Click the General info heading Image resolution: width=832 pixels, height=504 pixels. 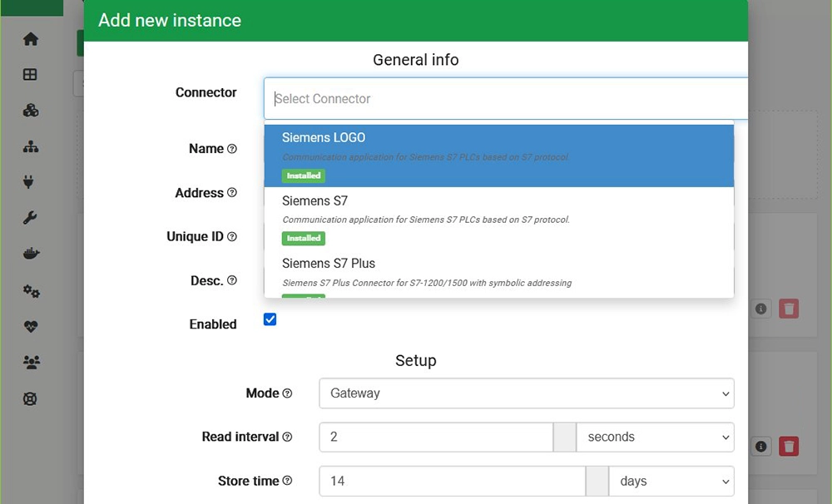pyautogui.click(x=416, y=60)
